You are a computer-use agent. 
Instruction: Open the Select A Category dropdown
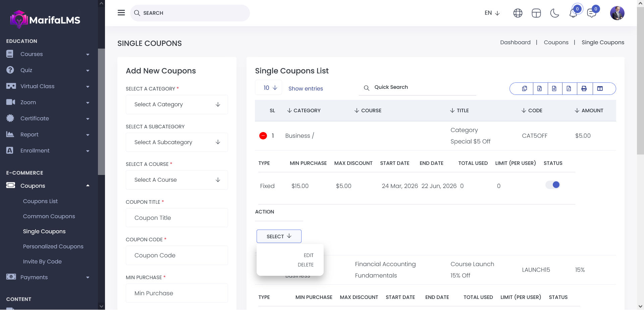click(x=177, y=105)
